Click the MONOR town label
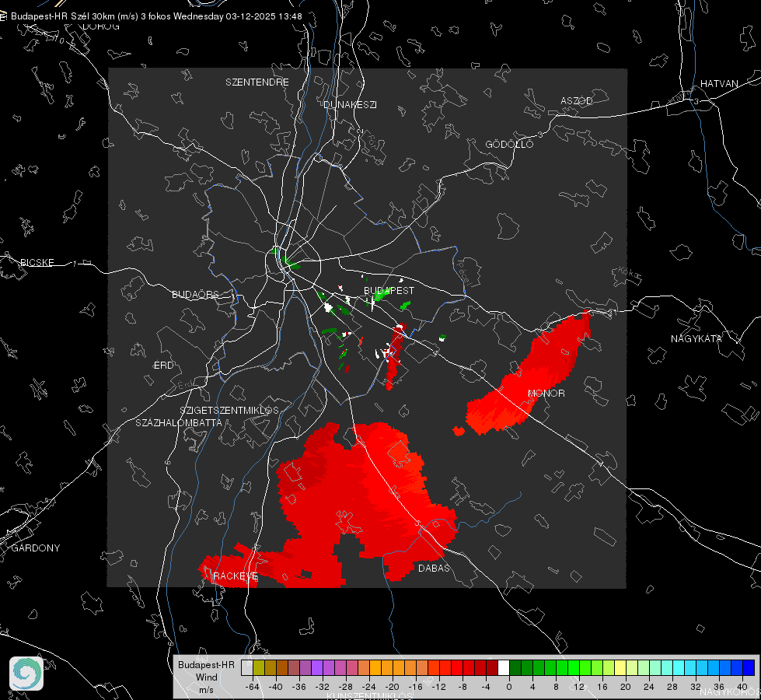The height and width of the screenshot is (700, 761). click(x=546, y=394)
